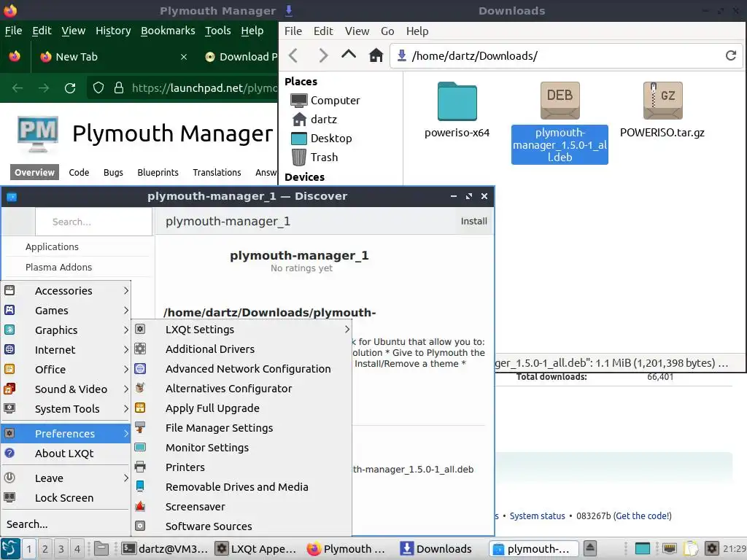The height and width of the screenshot is (560, 747).
Task: Open the poweriso-x64 folder icon
Action: (x=457, y=101)
